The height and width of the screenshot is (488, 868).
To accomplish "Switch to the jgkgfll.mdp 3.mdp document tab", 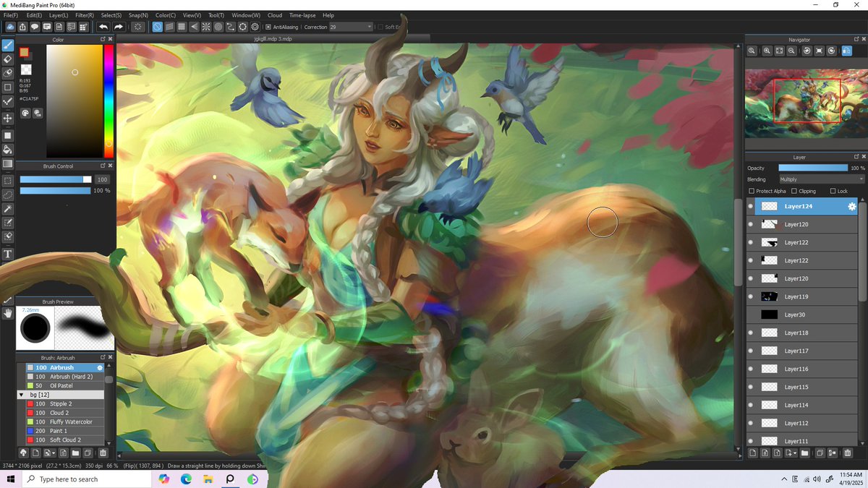I will (x=273, y=39).
